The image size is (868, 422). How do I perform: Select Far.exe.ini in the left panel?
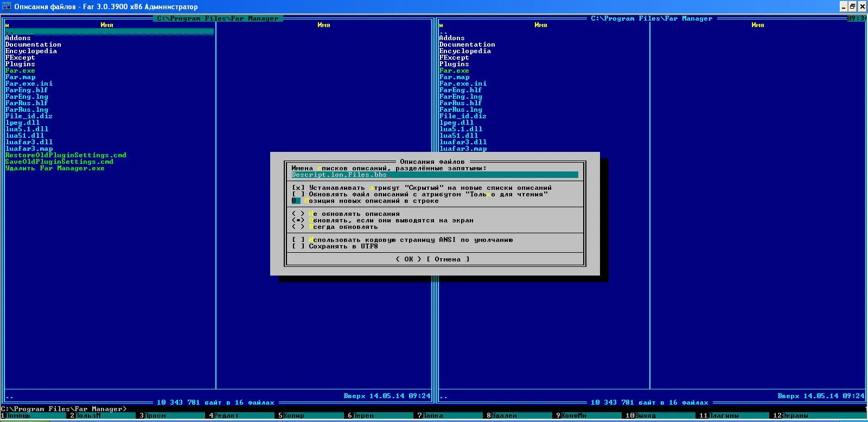click(29, 84)
